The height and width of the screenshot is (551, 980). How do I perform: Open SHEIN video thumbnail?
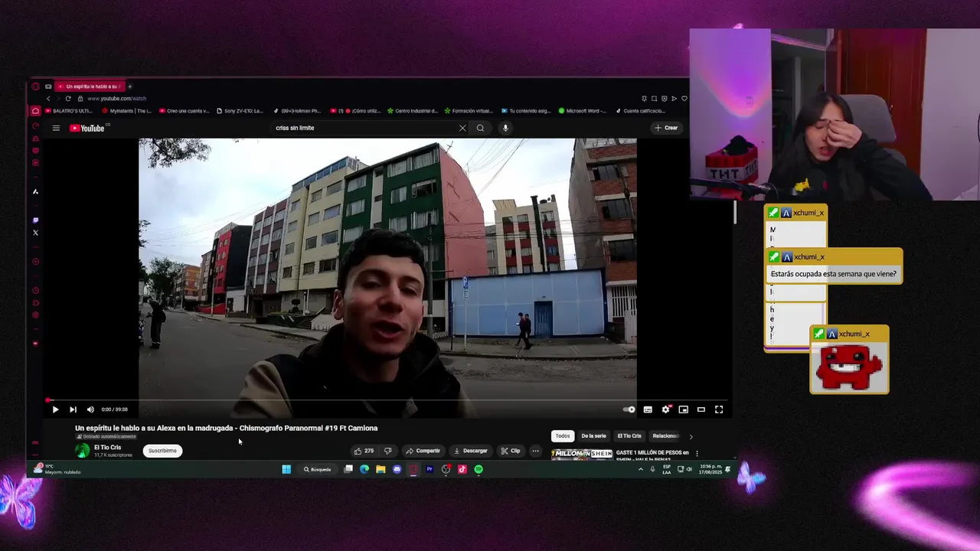582,454
